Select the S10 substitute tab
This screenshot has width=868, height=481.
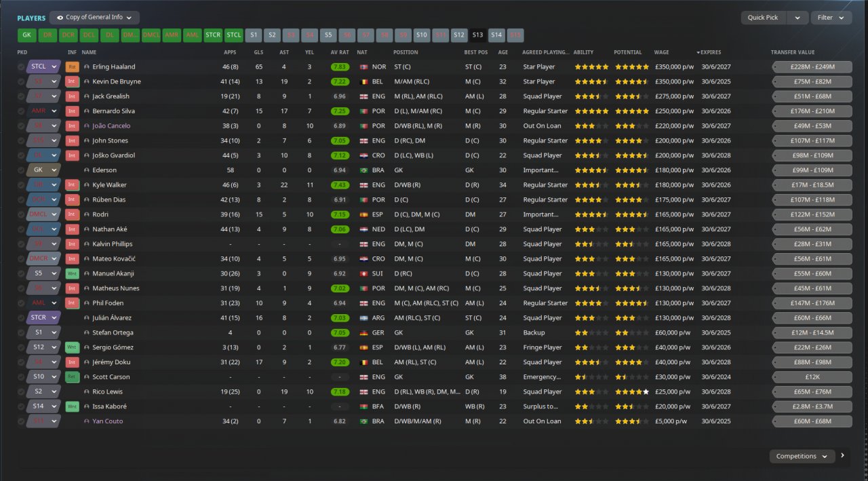tap(421, 35)
